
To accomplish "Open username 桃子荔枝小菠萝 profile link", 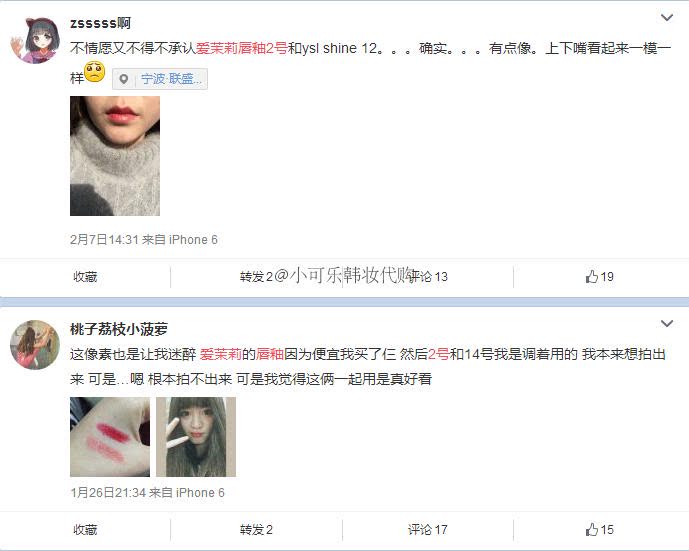I will [119, 329].
